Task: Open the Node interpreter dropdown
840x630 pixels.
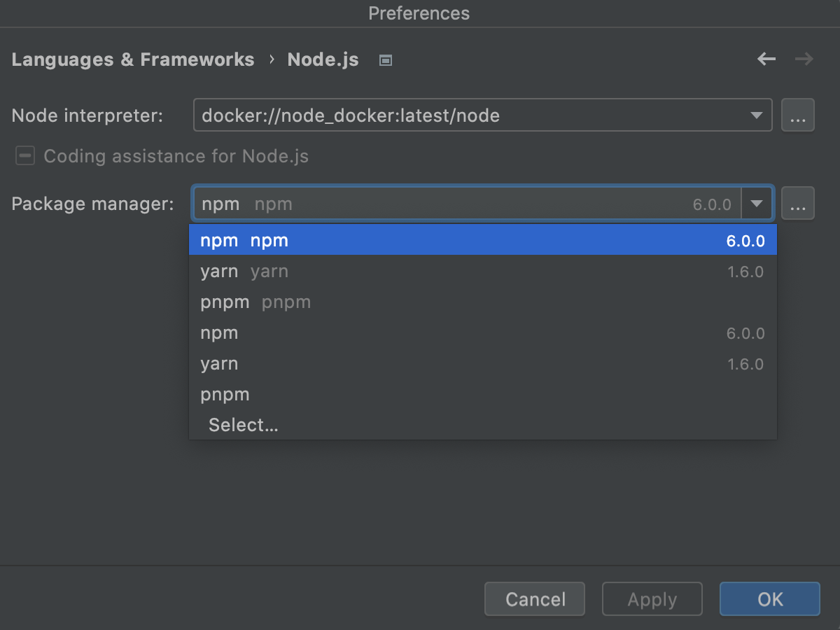Action: click(x=757, y=115)
